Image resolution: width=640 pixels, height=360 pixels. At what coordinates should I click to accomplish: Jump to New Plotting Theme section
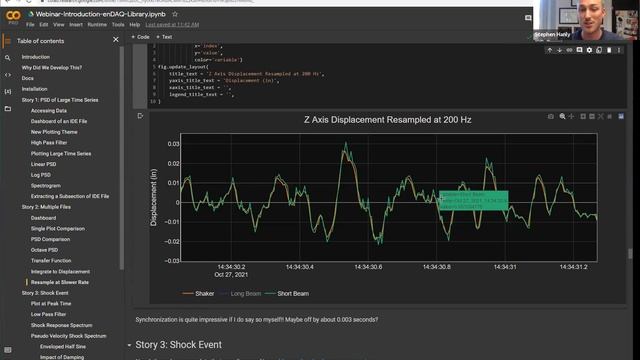pos(54,132)
